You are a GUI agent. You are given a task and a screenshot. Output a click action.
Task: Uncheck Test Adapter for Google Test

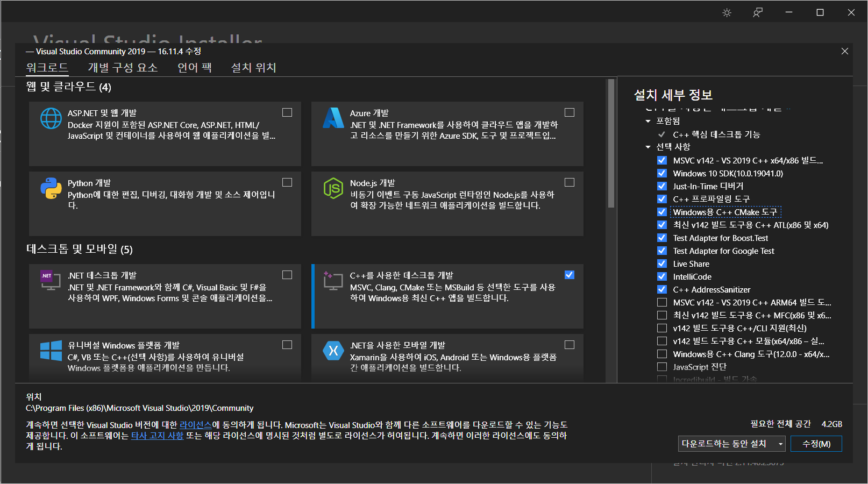click(662, 251)
